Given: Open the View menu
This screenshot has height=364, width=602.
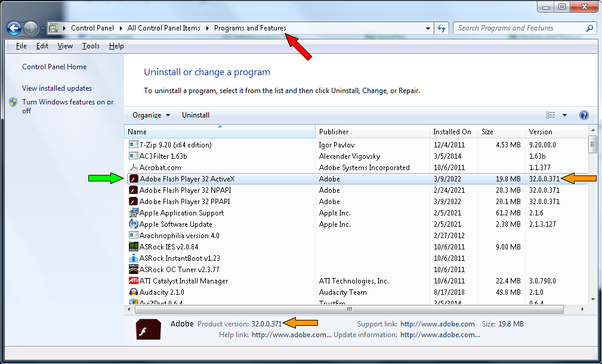Looking at the screenshot, I should click(65, 46).
